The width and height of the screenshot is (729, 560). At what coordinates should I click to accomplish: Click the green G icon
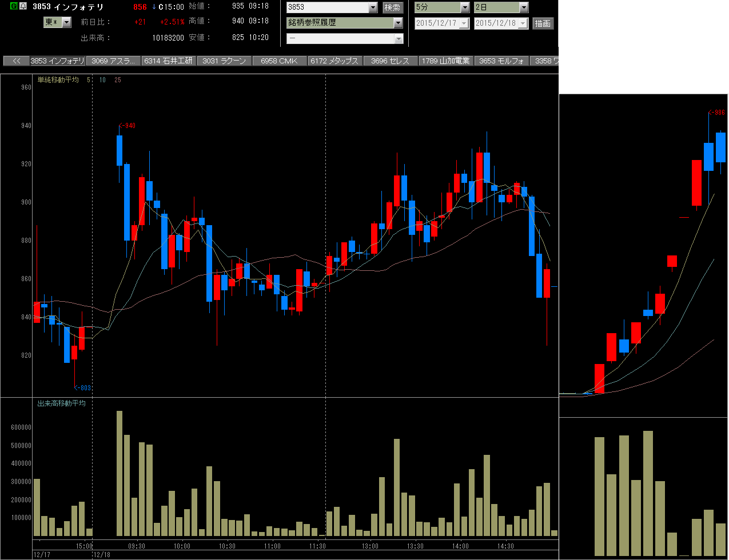coord(14,6)
